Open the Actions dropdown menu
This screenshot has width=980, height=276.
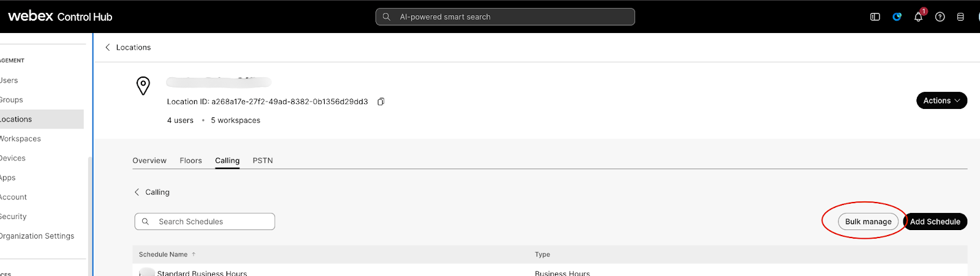point(941,100)
